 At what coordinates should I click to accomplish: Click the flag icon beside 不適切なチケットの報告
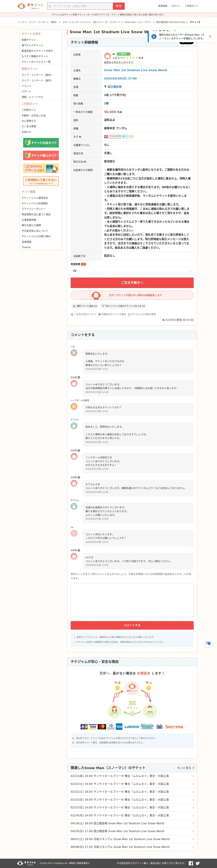pyautogui.click(x=100, y=314)
